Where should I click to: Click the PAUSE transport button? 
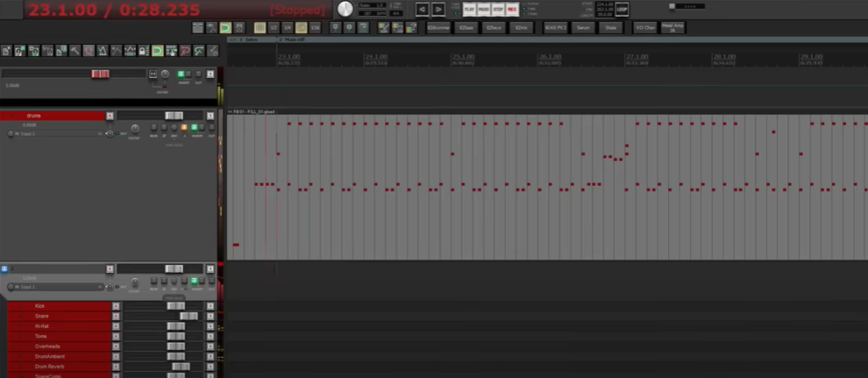click(x=484, y=9)
